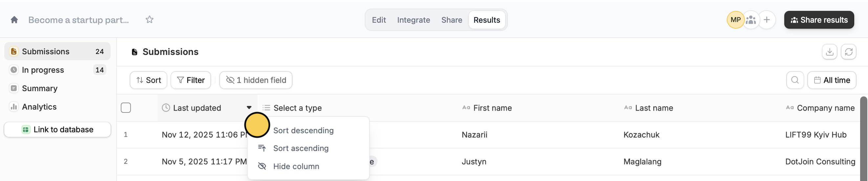This screenshot has width=868, height=181.
Task: Star the form as favorite
Action: [149, 20]
